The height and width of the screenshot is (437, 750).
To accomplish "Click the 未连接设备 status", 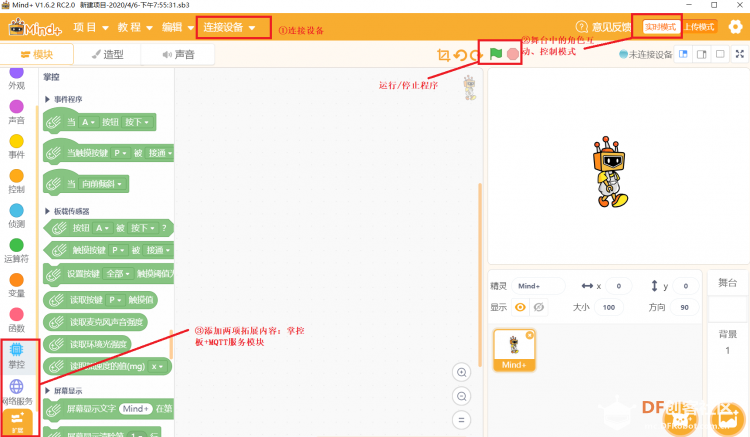I will click(646, 55).
